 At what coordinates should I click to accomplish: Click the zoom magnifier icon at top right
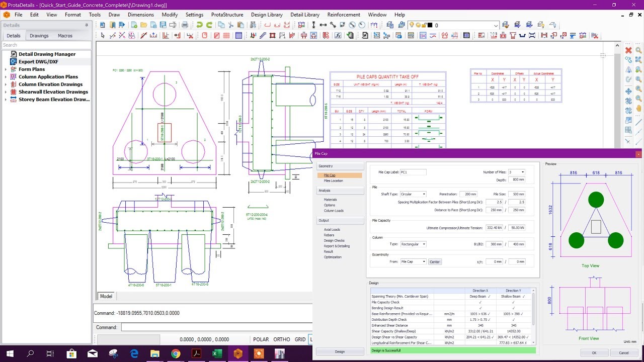tap(638, 50)
